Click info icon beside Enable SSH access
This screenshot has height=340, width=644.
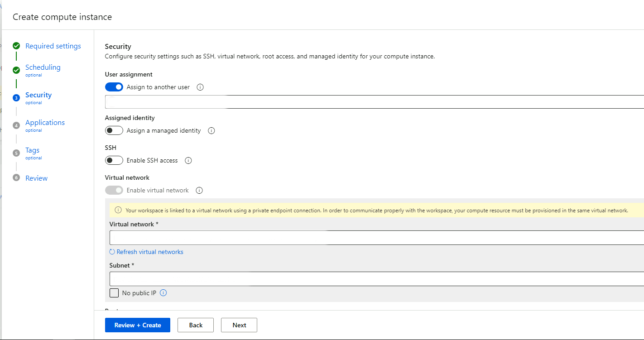[188, 161]
